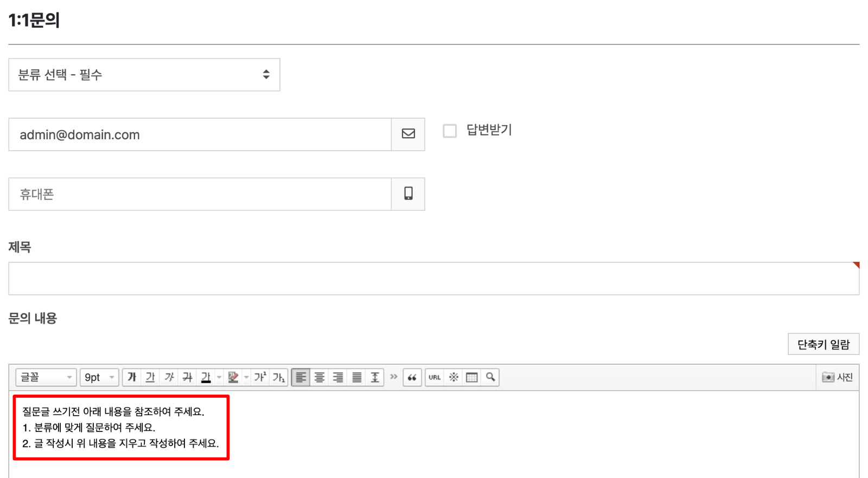Expand more toolbar options chevron
868x478 pixels.
[394, 377]
